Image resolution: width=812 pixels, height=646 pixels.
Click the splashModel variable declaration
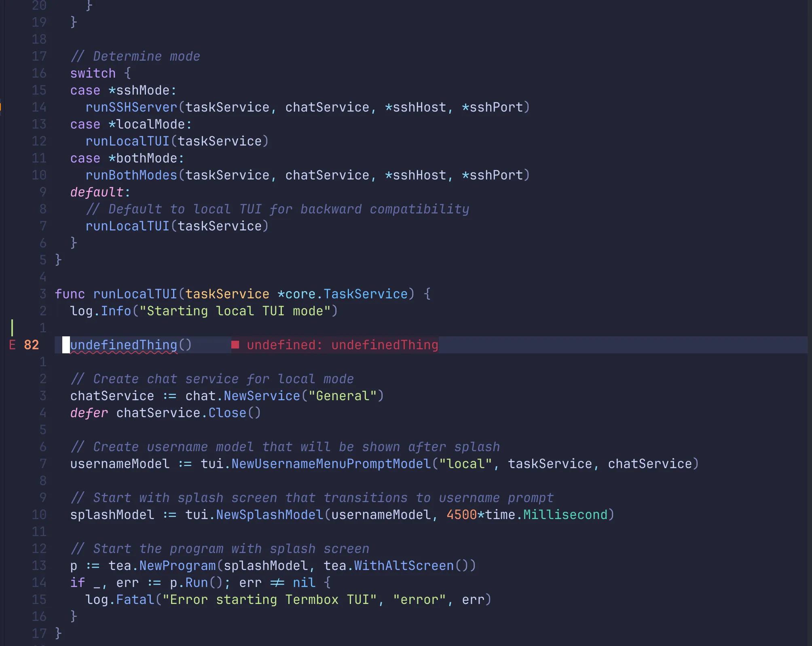pyautogui.click(x=112, y=515)
